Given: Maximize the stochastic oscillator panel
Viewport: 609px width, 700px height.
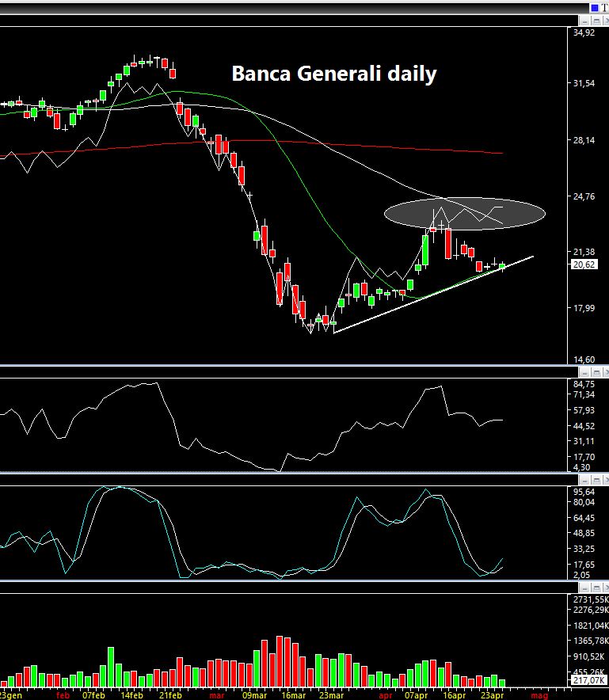Looking at the screenshot, I should 596,481.
